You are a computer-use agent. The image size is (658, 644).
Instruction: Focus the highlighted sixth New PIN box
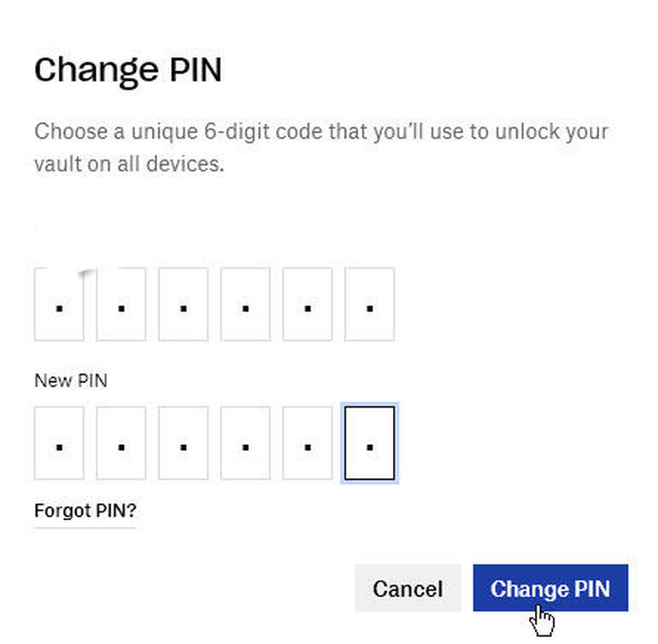click(369, 442)
